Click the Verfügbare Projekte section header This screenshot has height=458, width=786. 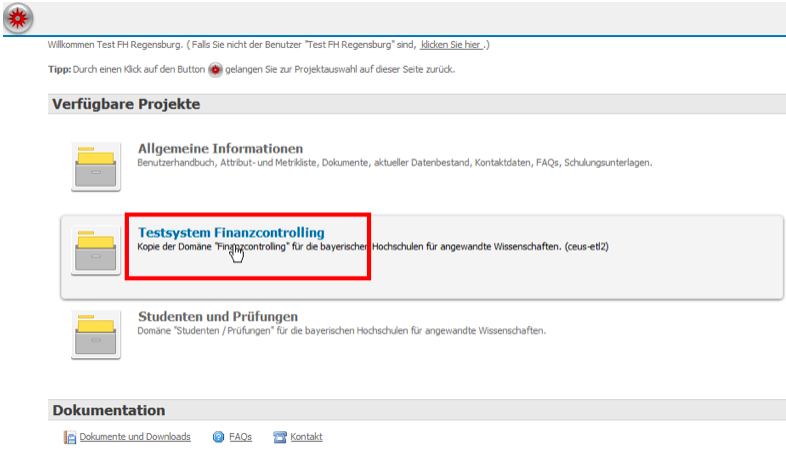coord(126,104)
